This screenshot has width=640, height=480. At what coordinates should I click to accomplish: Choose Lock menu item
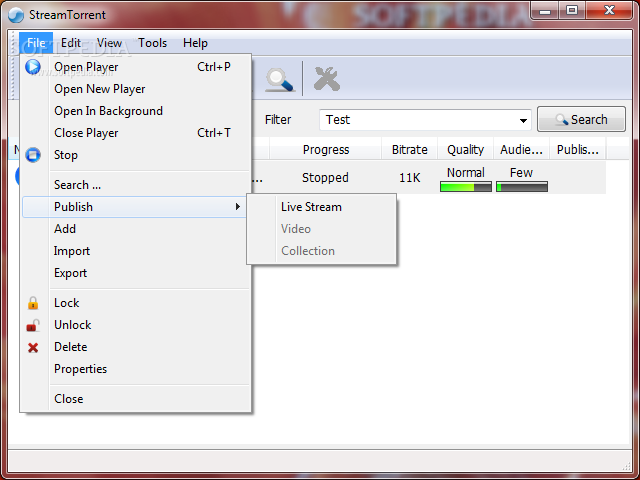tap(136, 303)
